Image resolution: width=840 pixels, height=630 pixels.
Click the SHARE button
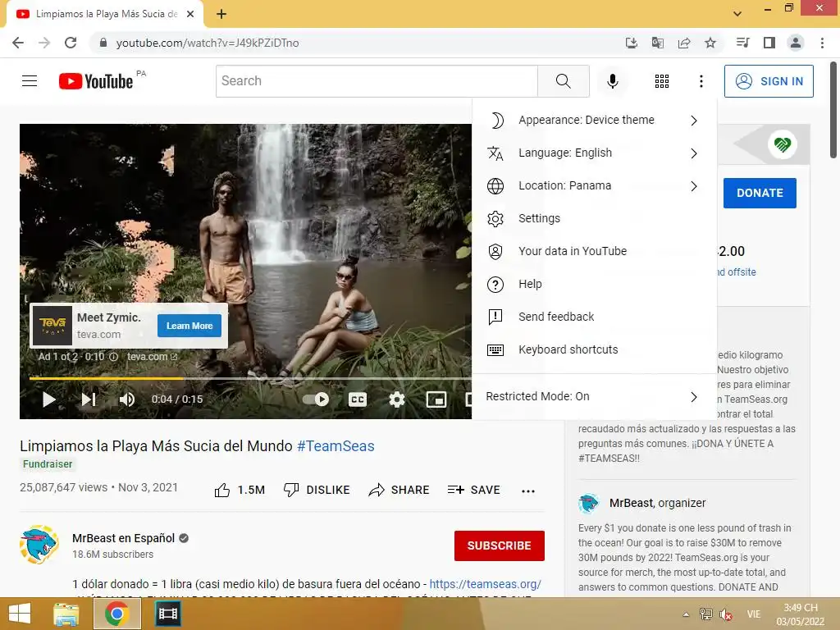click(399, 490)
